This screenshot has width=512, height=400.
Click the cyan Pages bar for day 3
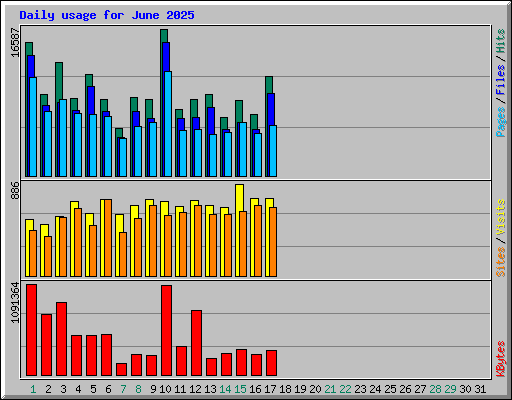(63, 138)
